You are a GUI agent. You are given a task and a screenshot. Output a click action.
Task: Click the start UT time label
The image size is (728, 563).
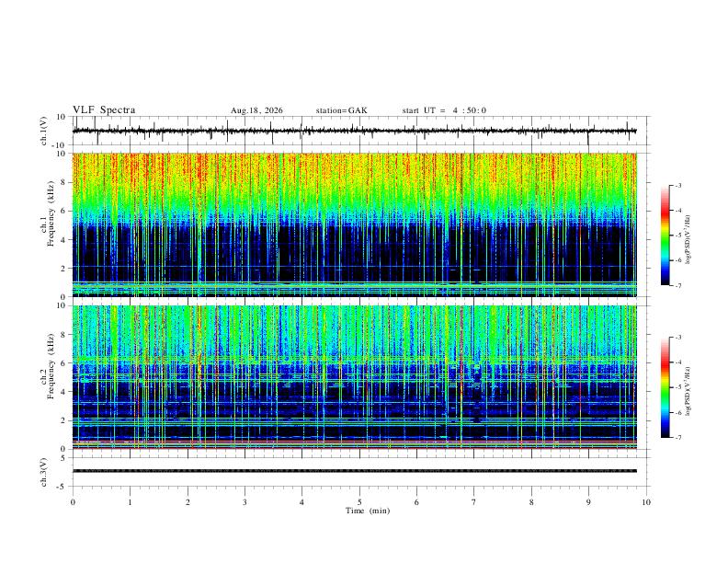(444, 110)
